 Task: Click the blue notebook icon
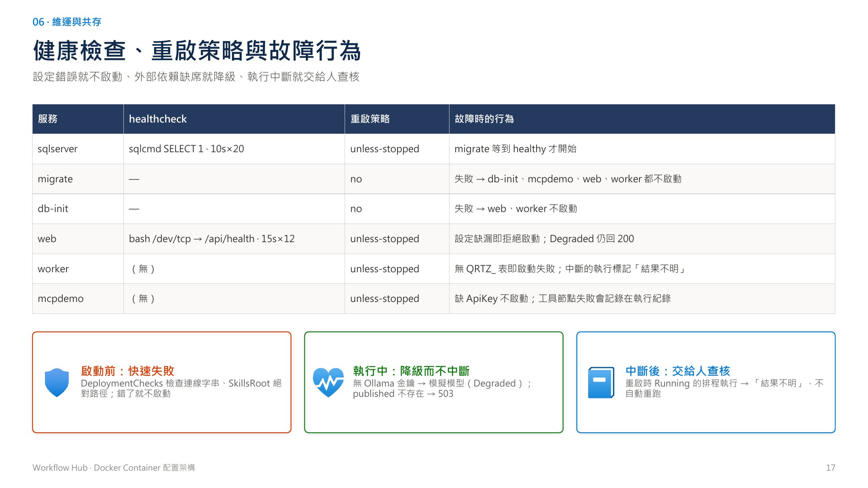(x=601, y=382)
